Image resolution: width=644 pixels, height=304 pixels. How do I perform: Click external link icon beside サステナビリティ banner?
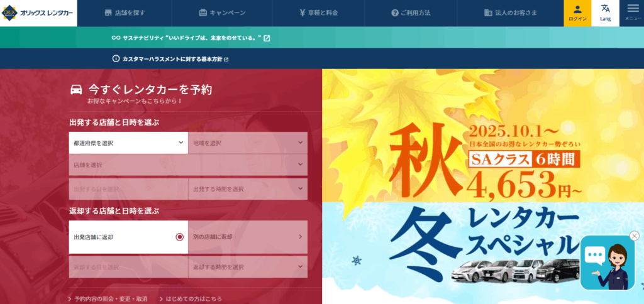(x=267, y=38)
